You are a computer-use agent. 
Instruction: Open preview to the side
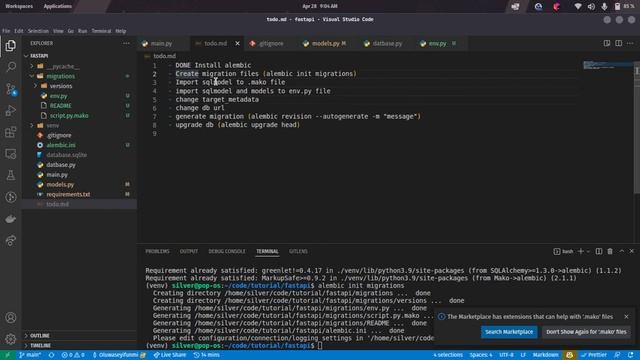click(607, 43)
